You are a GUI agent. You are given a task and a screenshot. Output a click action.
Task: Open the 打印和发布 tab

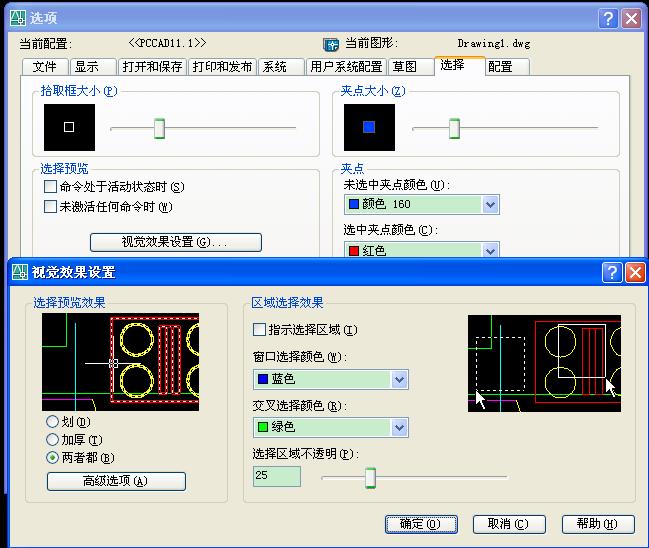222,67
